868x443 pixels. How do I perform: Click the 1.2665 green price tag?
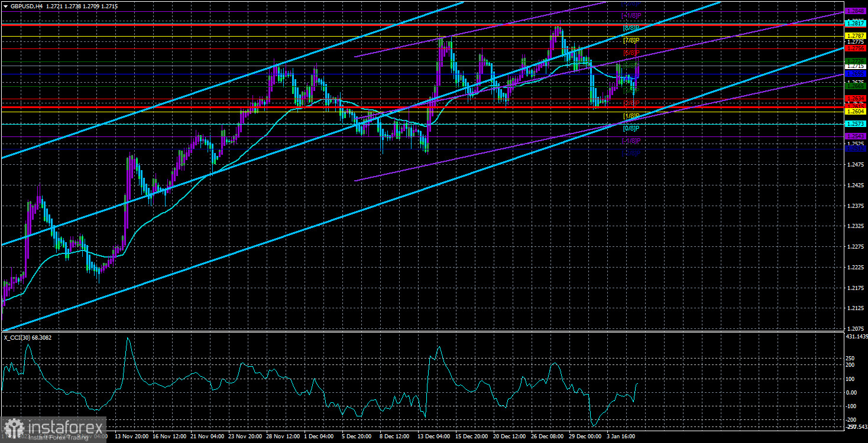coord(856,86)
